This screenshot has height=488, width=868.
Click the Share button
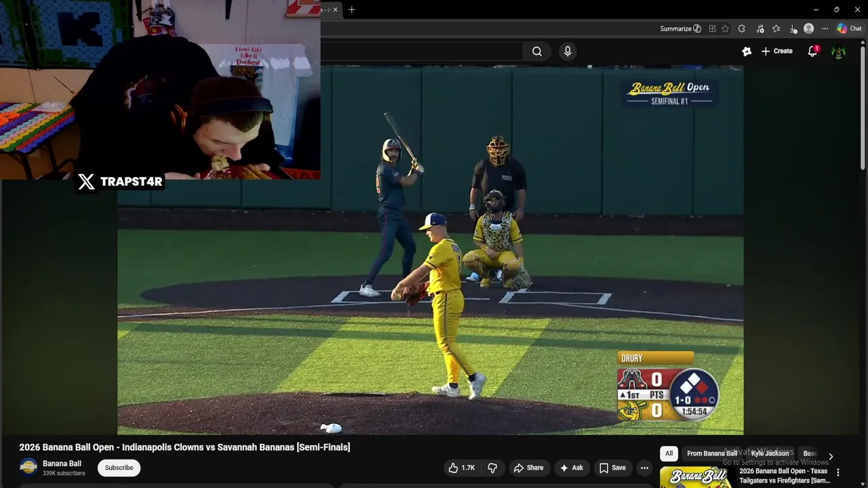(528, 468)
